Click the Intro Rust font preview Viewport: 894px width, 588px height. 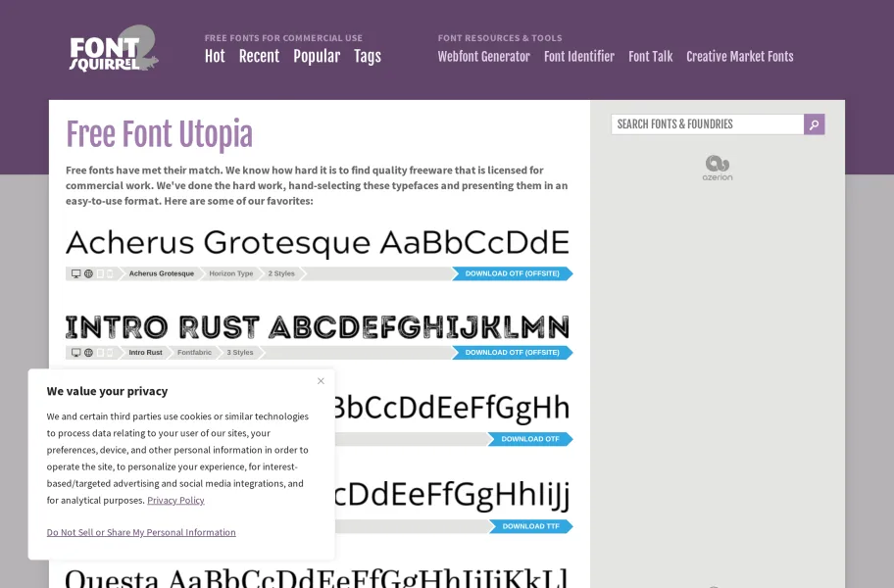(x=318, y=327)
